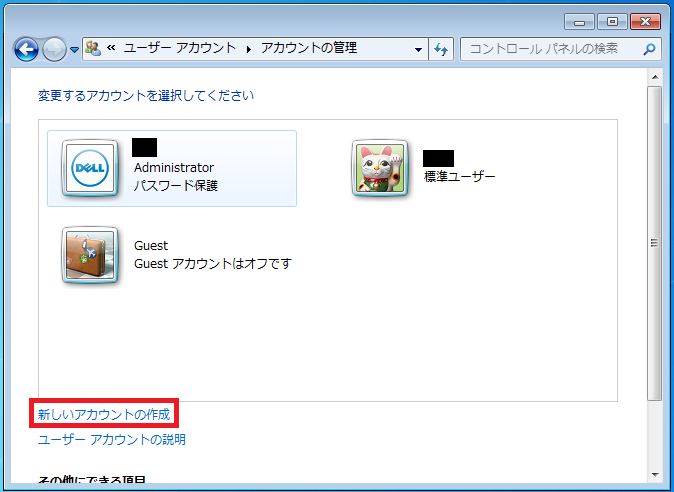Maximize the window
674x492 pixels.
[613, 22]
